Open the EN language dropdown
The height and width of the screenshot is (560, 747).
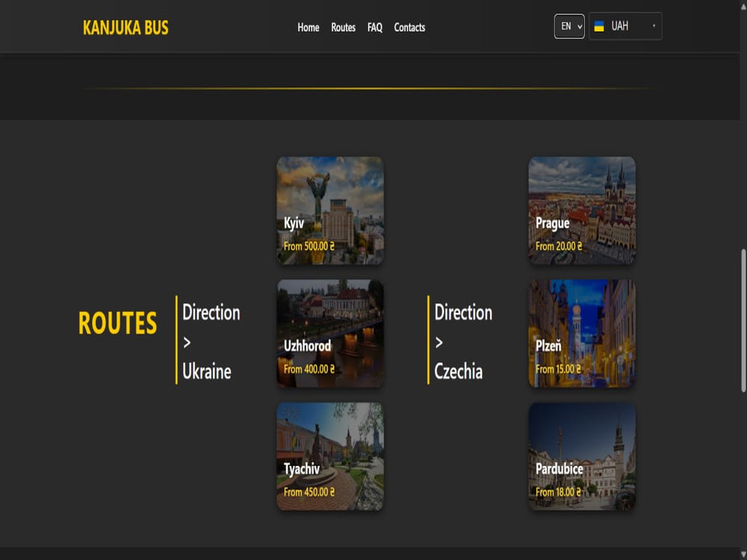tap(569, 26)
